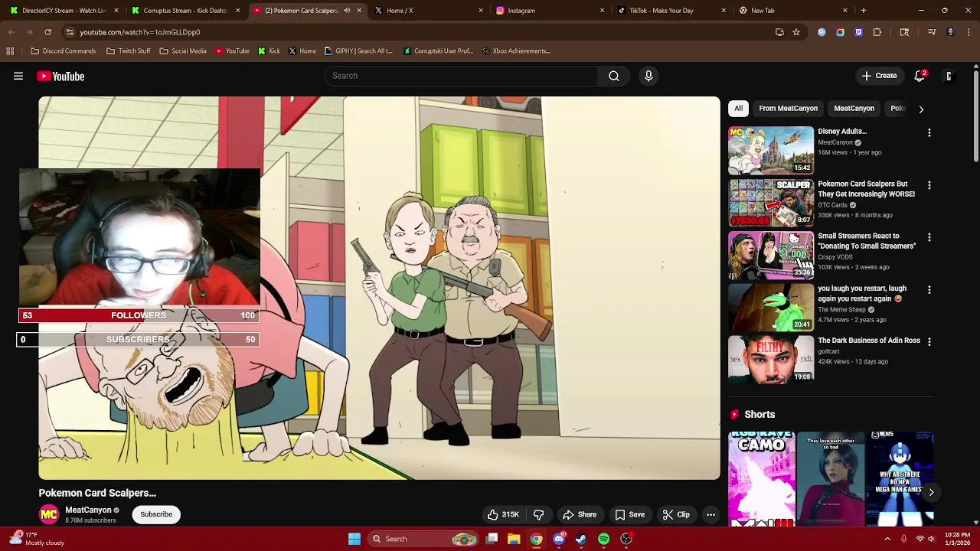Show next Shorts with arrow
This screenshot has width=980, height=551.
click(x=931, y=492)
